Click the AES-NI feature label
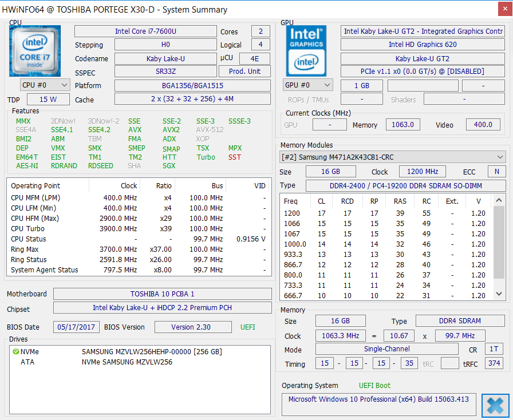The height and width of the screenshot is (420, 513). point(27,166)
